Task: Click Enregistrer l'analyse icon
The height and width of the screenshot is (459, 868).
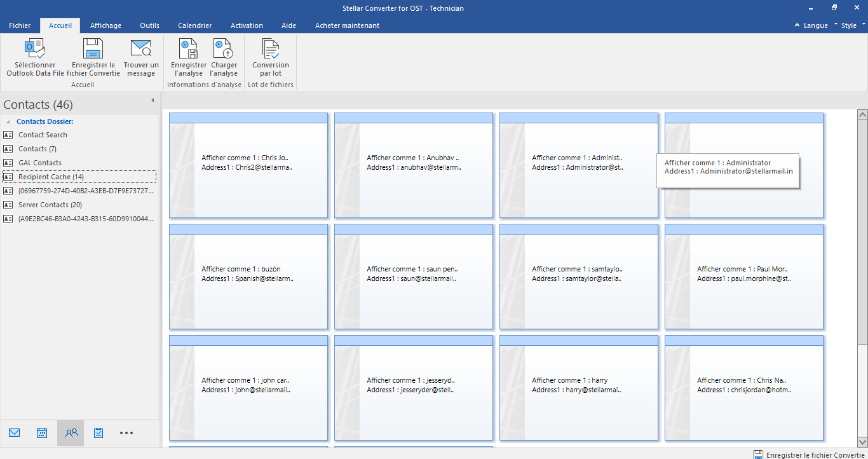Action: coord(189,49)
